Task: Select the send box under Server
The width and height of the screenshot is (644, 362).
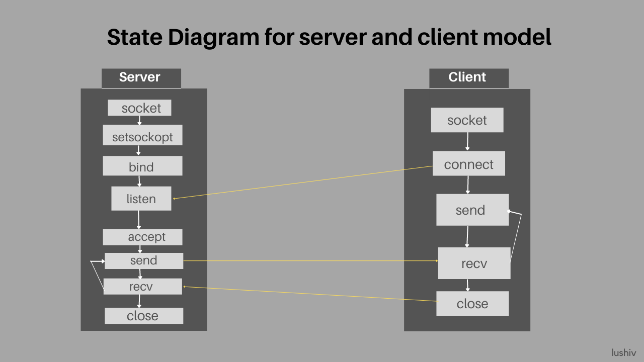Action: pyautogui.click(x=144, y=260)
